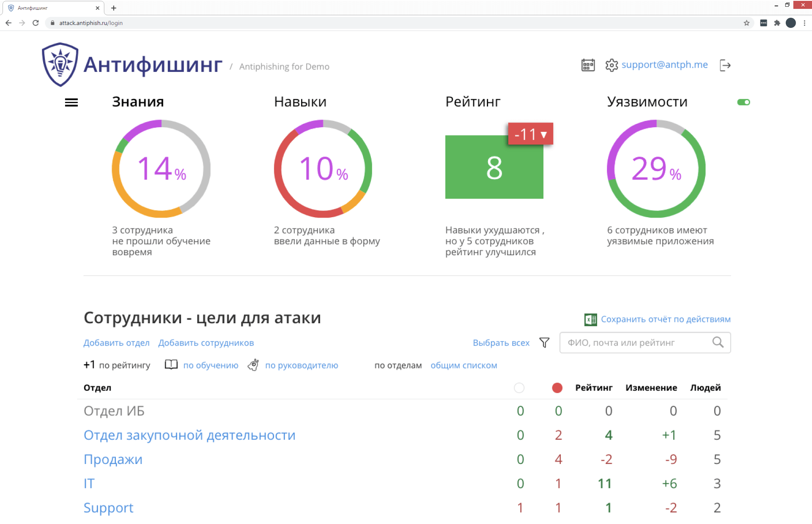This screenshot has width=812, height=524.
Task: Toggle the green dashboard switch
Action: 743,102
